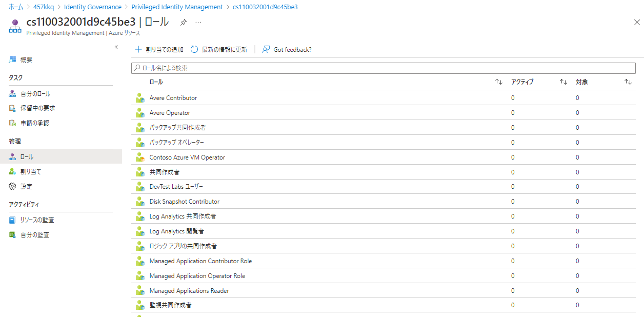The image size is (644, 317).
Task: Go to 457kkq breadcrumb link
Action: (x=44, y=7)
